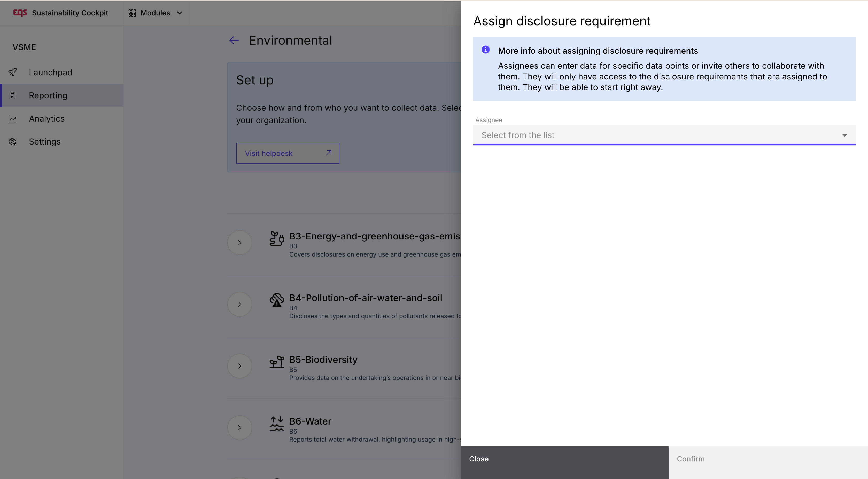Click the Analytics chart icon
Screen dimensions: 868x479
pos(12,119)
